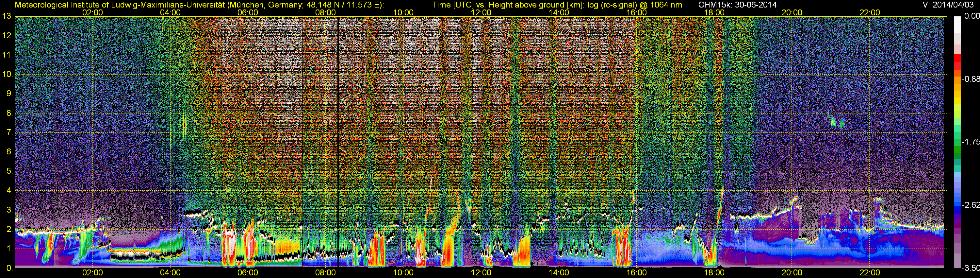This screenshot has width=980, height=278.
Task: Click the 12:00 label on the bottom time axis
Action: coord(481,273)
